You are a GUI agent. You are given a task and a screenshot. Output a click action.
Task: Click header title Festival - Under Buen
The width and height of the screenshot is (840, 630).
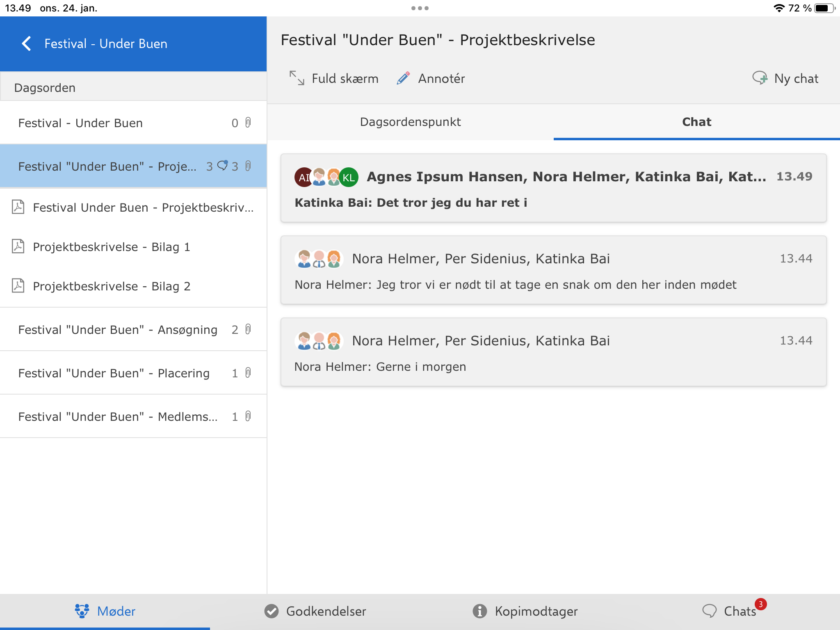(x=106, y=43)
